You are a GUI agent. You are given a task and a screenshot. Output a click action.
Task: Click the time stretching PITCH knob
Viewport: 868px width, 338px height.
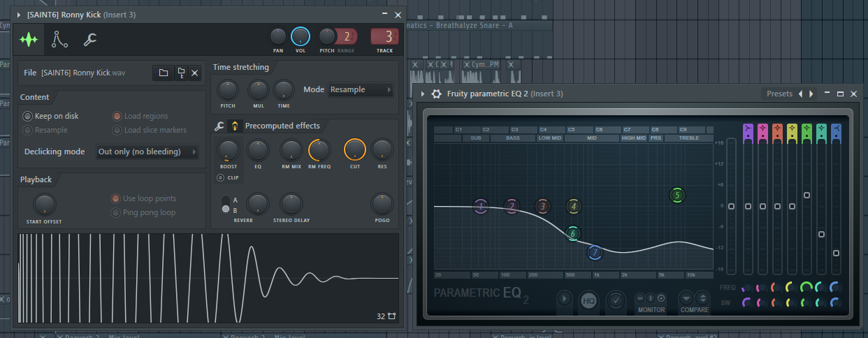tap(227, 89)
